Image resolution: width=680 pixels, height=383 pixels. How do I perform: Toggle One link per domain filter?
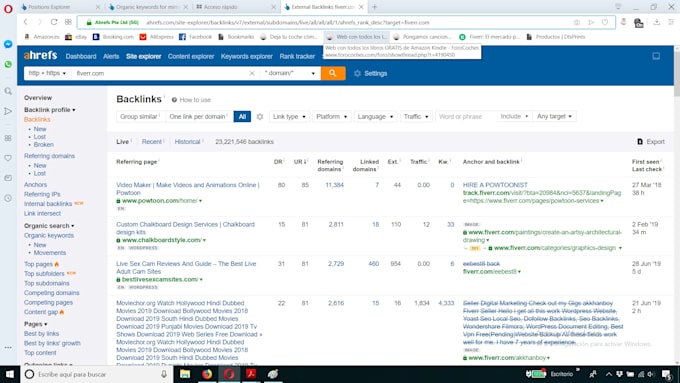tap(199, 116)
